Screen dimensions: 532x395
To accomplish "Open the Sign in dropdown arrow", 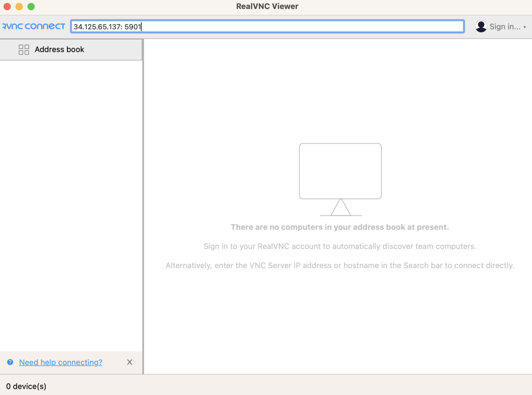I will pos(525,27).
